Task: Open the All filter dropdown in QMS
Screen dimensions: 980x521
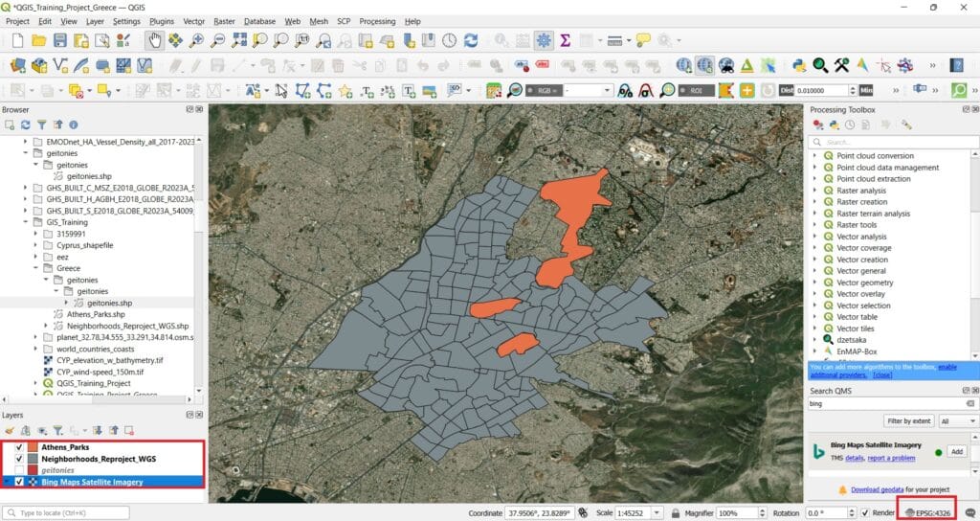Action: [959, 421]
